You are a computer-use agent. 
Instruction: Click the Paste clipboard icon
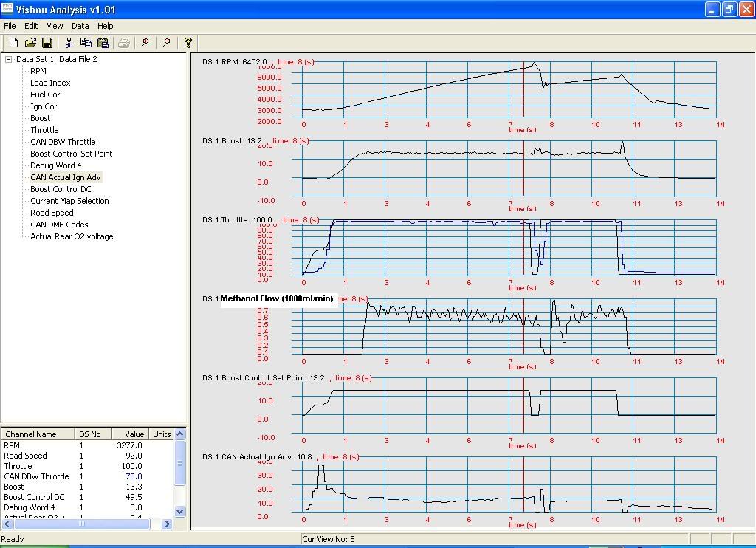tap(103, 43)
